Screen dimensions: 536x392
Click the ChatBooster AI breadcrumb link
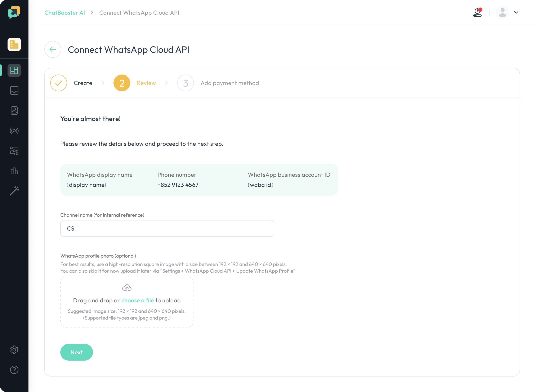(64, 13)
